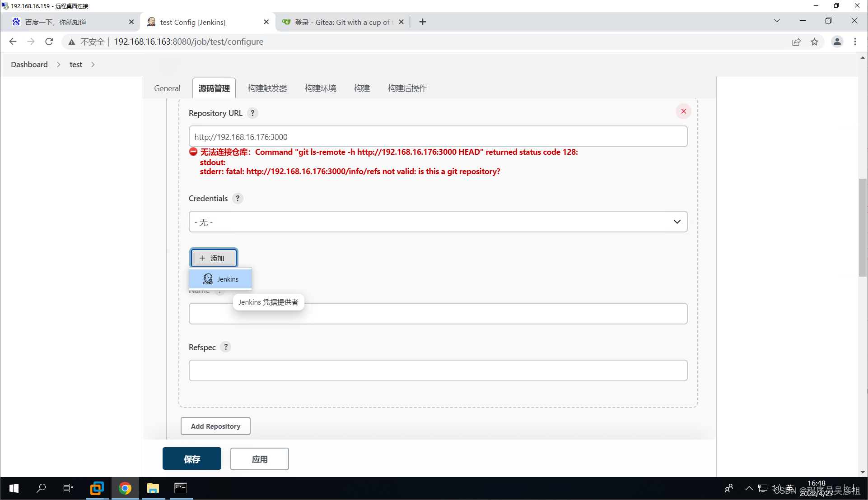
Task: Open help for Refspec
Action: pyautogui.click(x=226, y=347)
